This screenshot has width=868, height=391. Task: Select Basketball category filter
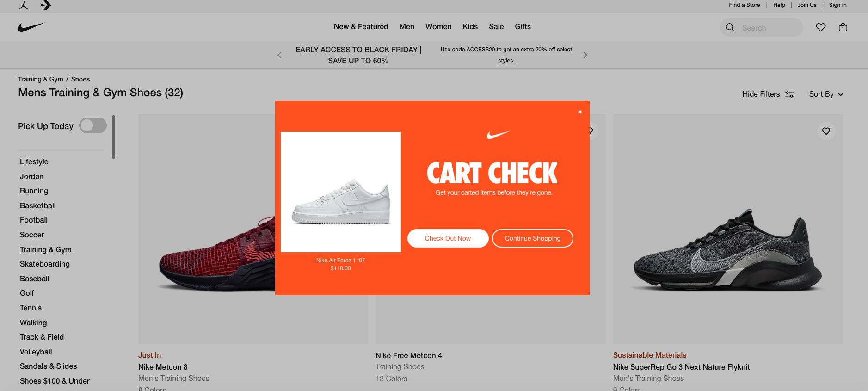38,205
